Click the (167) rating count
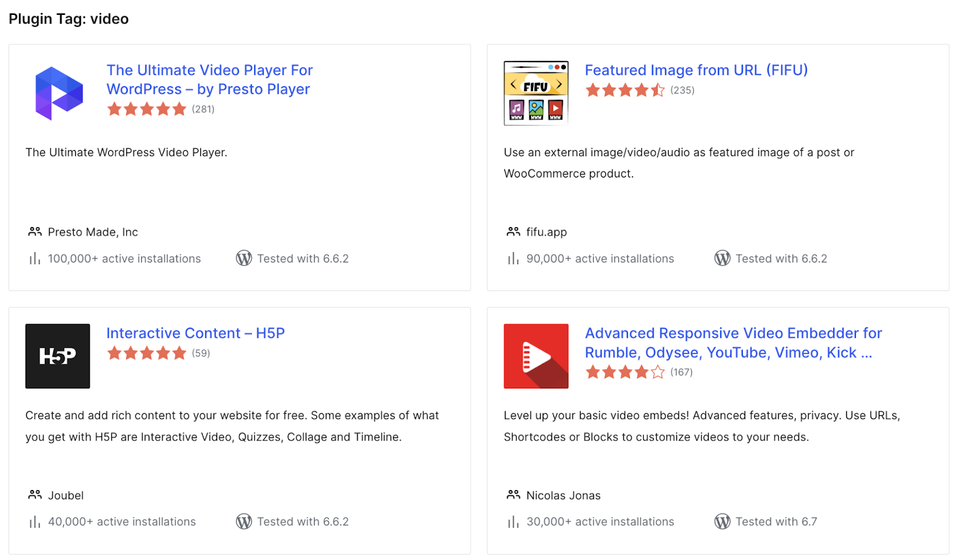This screenshot has height=560, width=957. 681,372
